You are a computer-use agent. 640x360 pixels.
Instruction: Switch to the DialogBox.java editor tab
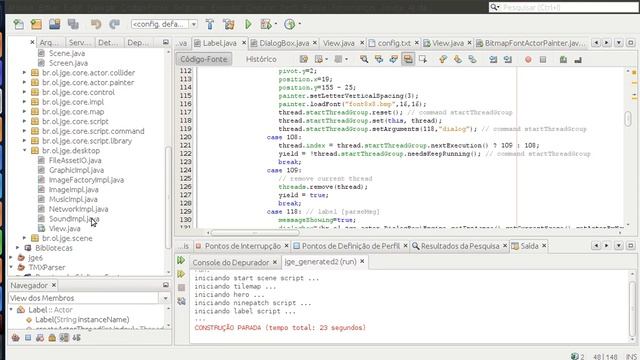click(284, 43)
